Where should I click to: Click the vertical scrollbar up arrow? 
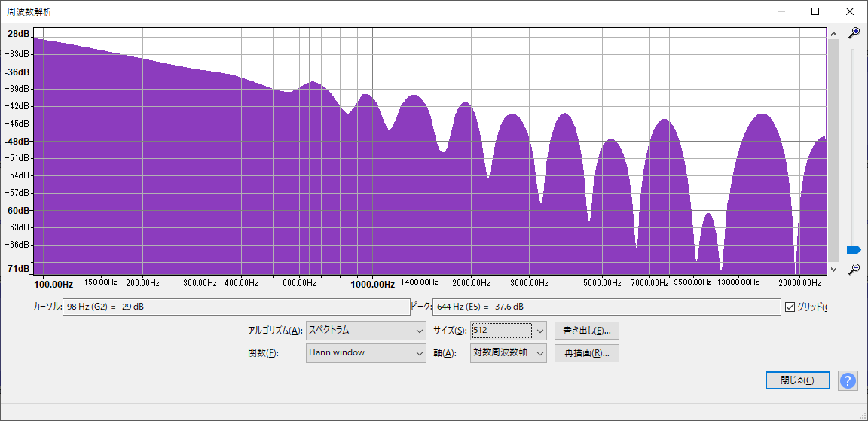[833, 34]
